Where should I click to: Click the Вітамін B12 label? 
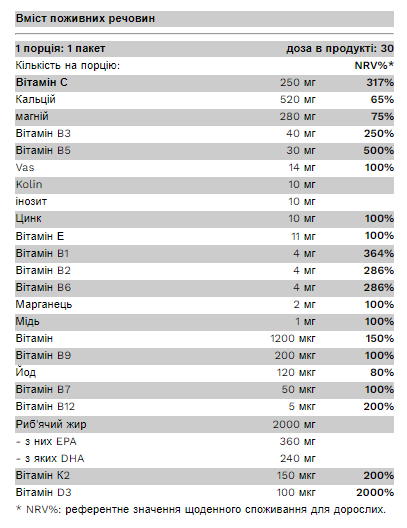coord(45,406)
